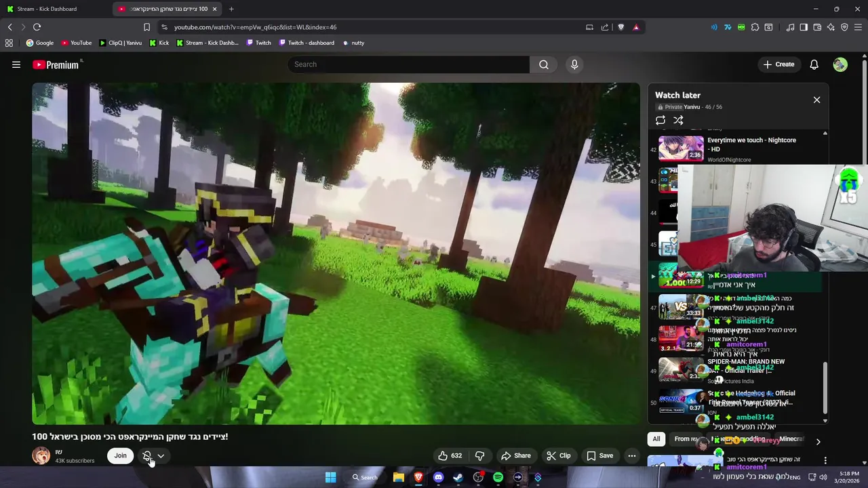Screen dimensions: 868x488
Task: Dislike the video with thumbs down
Action: [x=479, y=455]
